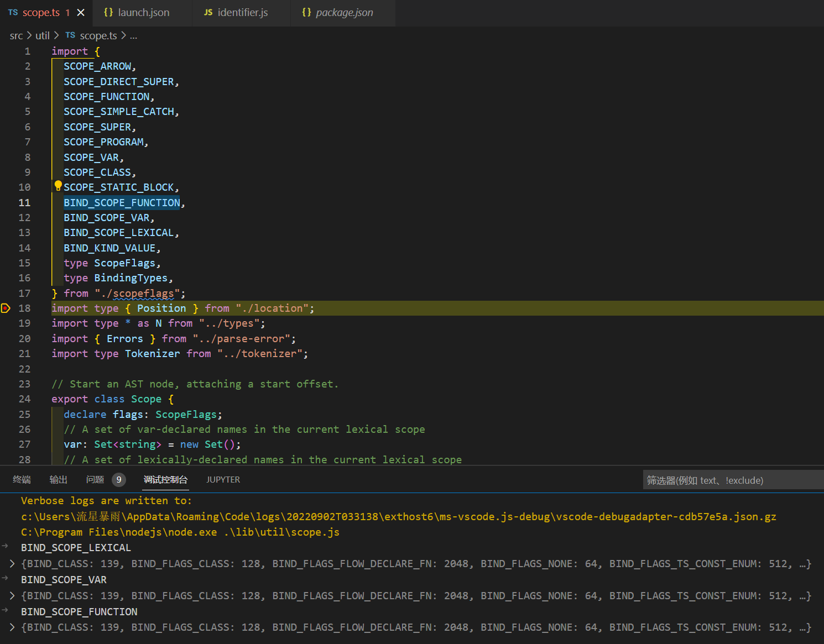Screen dimensions: 824x644
Task: Click the util breadcrumb folder
Action: [x=43, y=36]
